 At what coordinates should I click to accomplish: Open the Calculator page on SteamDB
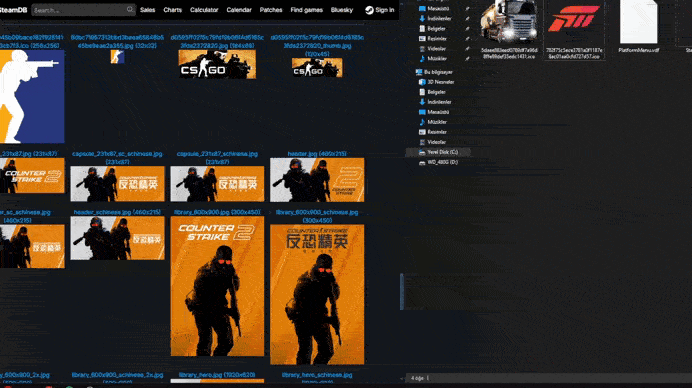[x=204, y=10]
